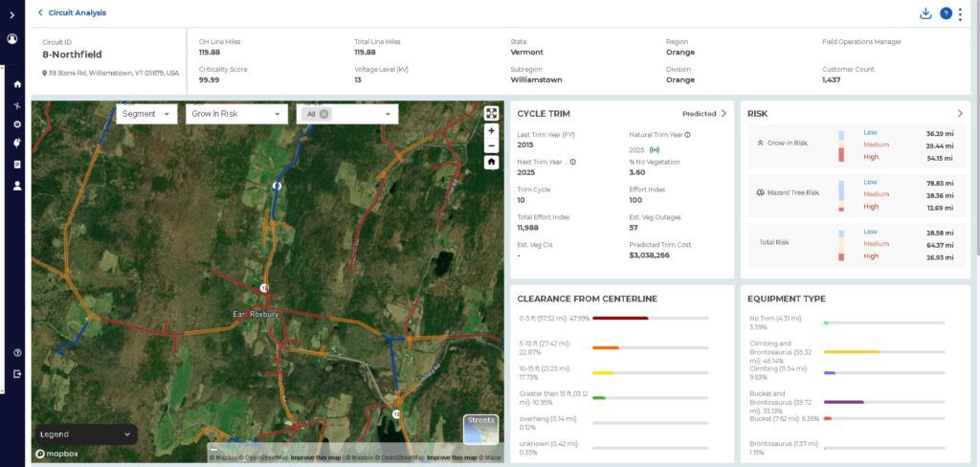
Task: Click the logout icon in sidebar
Action: 17,373
